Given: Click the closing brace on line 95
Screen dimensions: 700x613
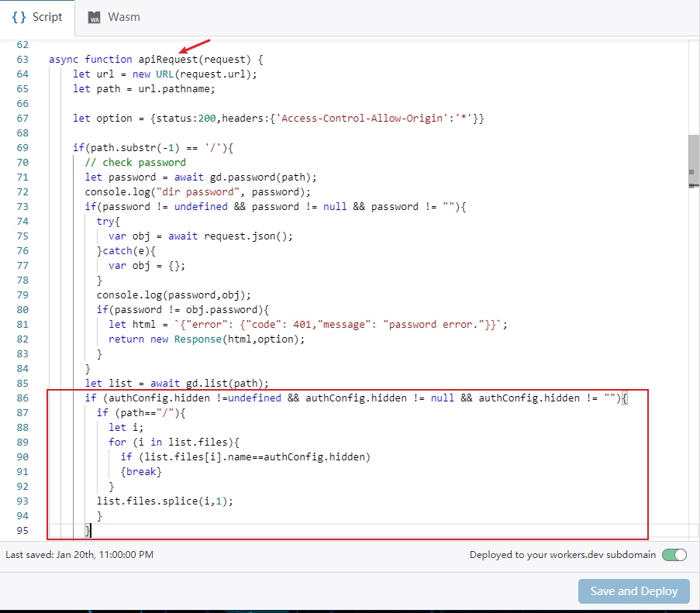Looking at the screenshot, I should point(88,531).
